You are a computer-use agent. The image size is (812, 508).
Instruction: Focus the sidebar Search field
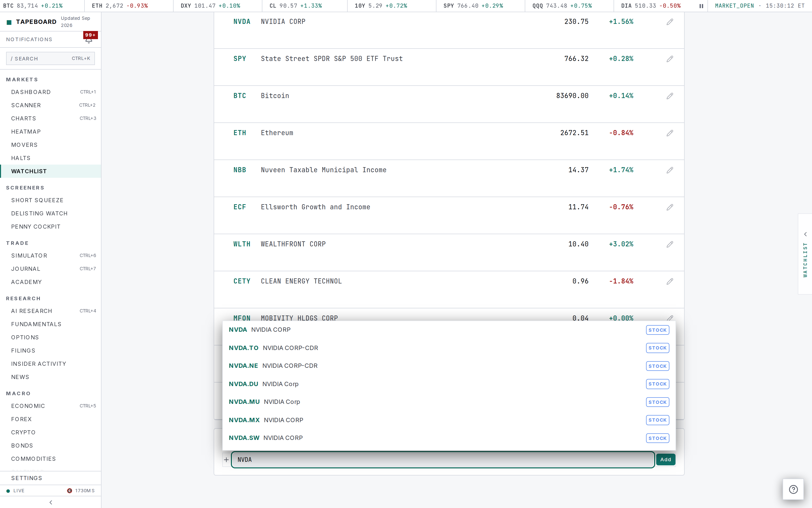50,58
